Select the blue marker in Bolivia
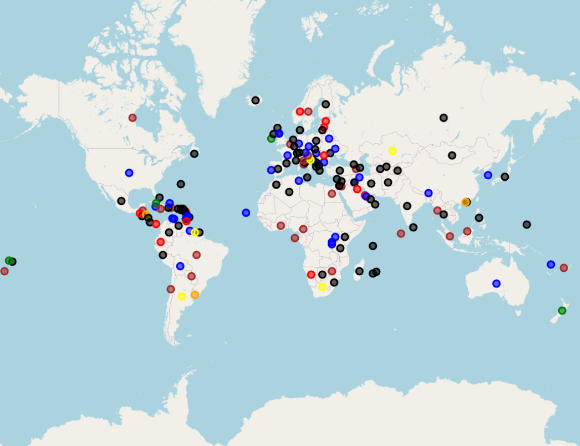Image resolution: width=580 pixels, height=446 pixels. point(180,266)
